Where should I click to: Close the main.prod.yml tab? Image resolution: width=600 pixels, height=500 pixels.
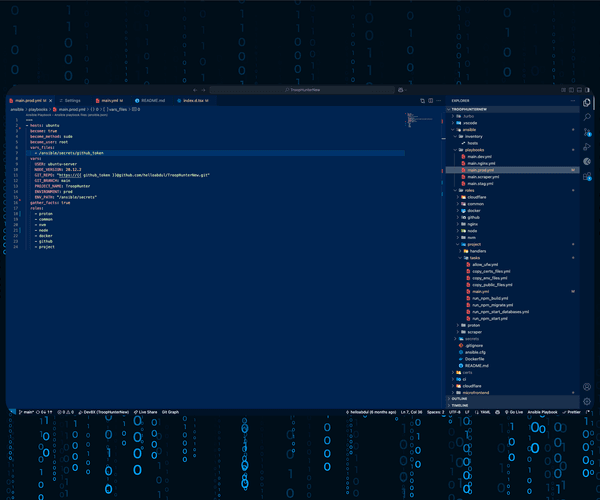(51, 101)
